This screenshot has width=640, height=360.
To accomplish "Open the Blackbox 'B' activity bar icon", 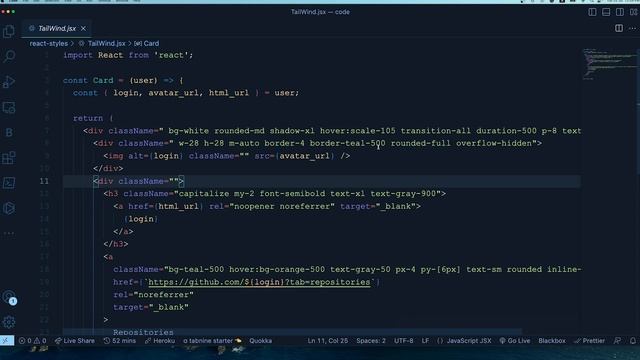I will click(x=9, y=132).
